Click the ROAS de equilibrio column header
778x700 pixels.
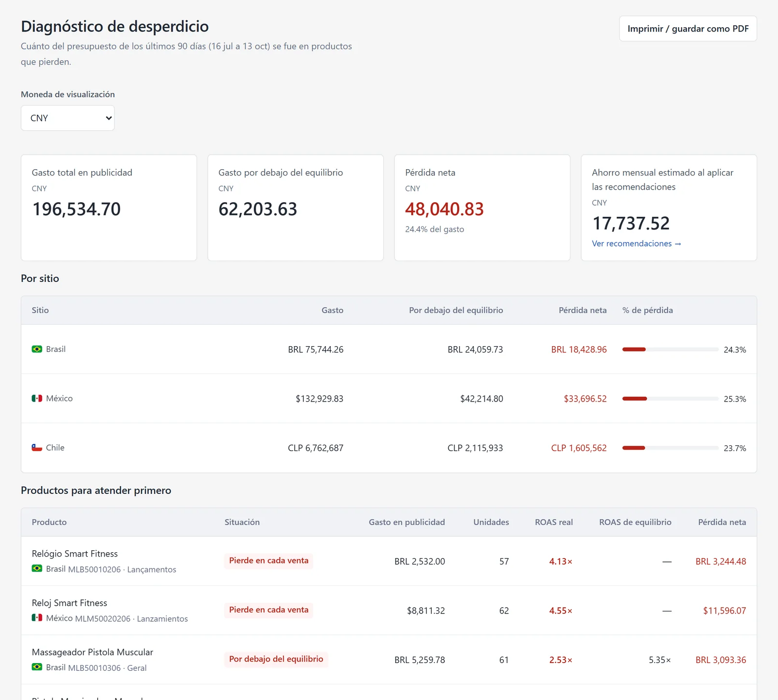tap(635, 522)
